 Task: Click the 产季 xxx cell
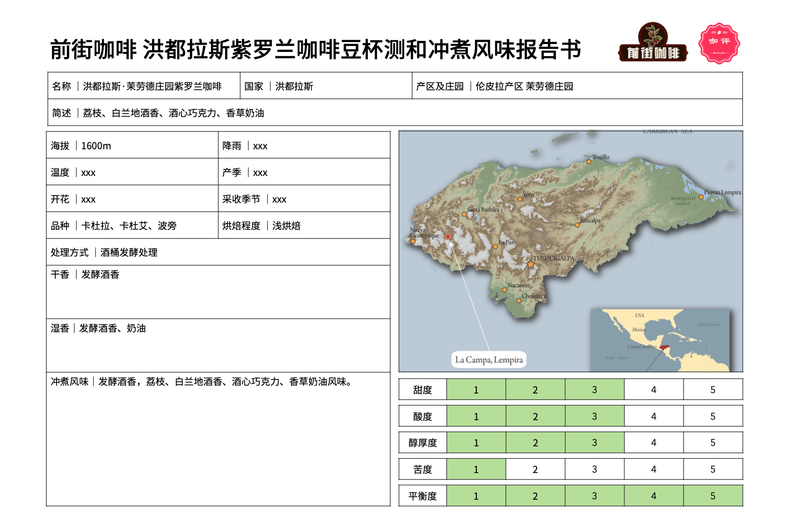(x=304, y=172)
